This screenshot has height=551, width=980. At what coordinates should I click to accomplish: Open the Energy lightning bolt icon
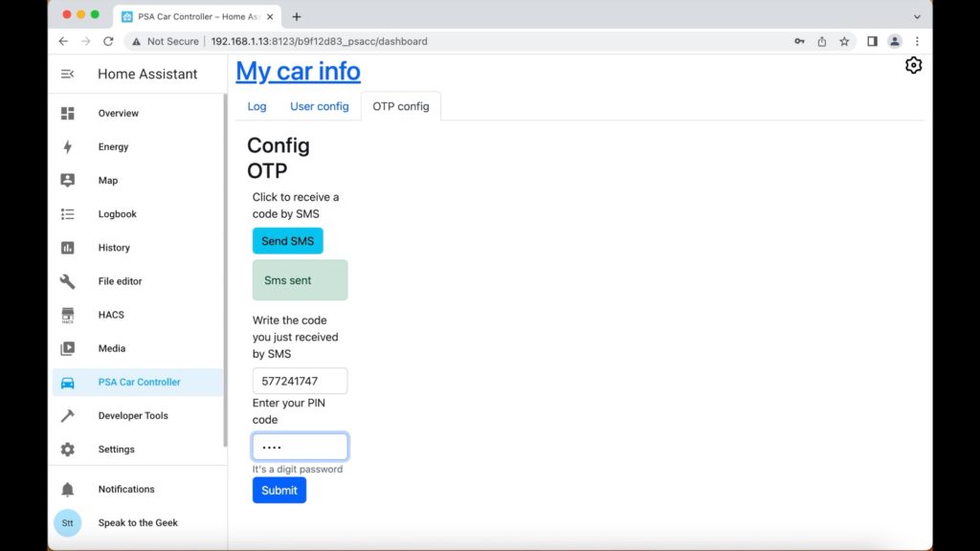coord(68,146)
